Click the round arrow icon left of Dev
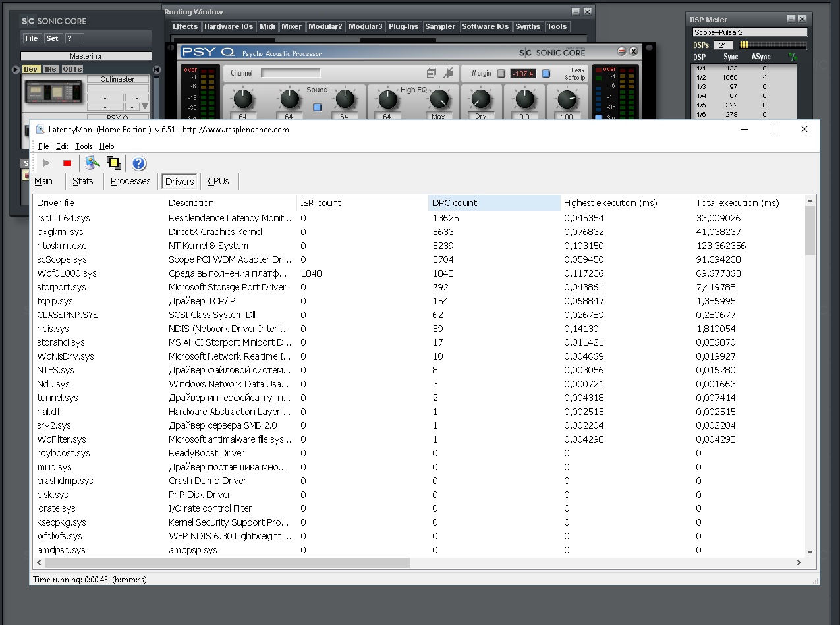Screen dimensions: 840x625 point(15,69)
